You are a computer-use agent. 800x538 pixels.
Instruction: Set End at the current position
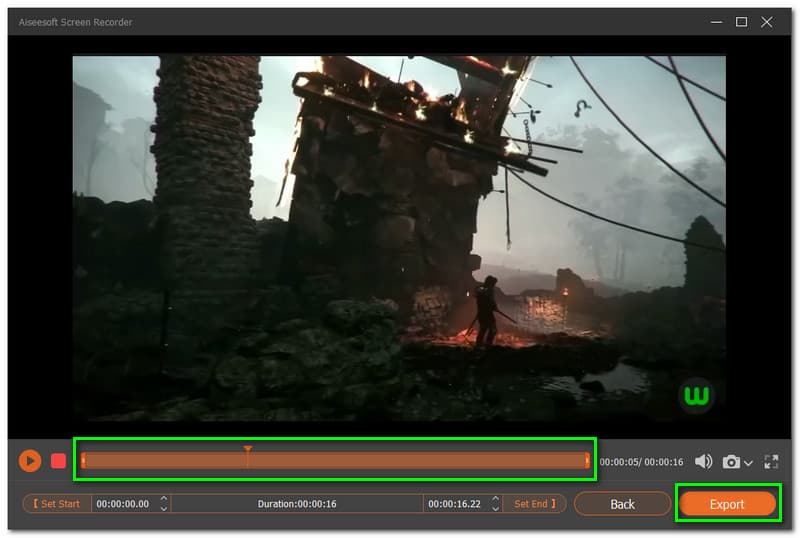[534, 504]
